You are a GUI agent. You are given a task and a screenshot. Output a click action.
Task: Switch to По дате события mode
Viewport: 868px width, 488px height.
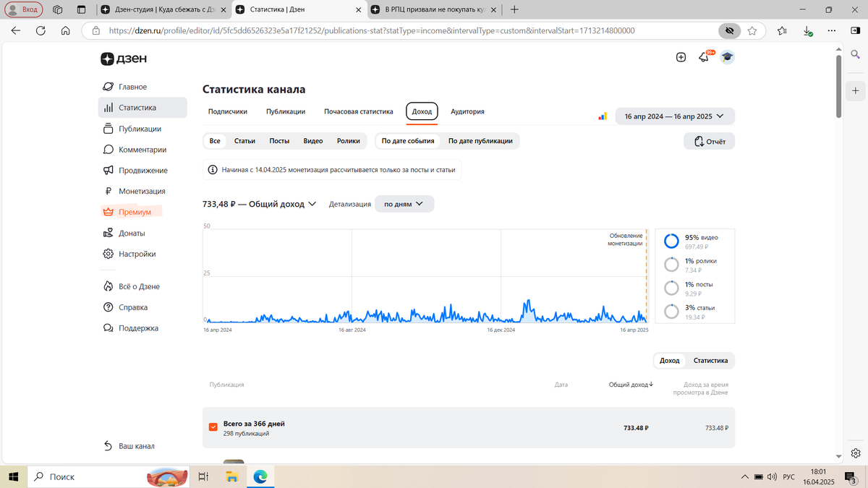click(x=408, y=141)
